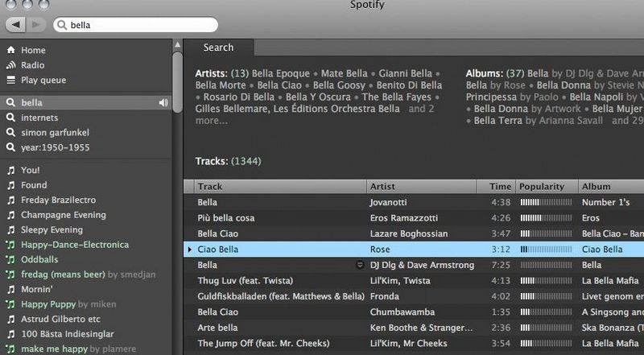Click artist Eros Ramazzotti
This screenshot has width=644, height=355.
[x=404, y=218]
